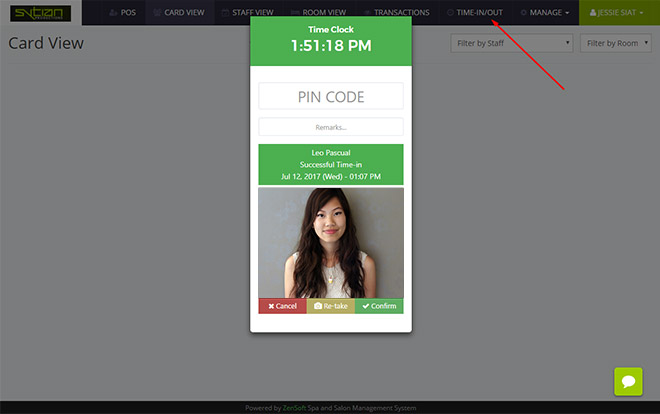
Task: Switch to Card View in navbar
Action: click(x=179, y=13)
